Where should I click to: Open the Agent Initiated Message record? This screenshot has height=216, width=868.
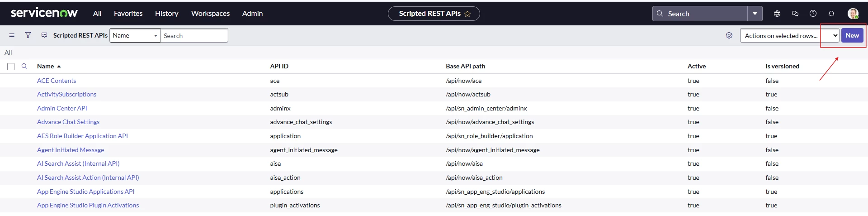point(71,150)
